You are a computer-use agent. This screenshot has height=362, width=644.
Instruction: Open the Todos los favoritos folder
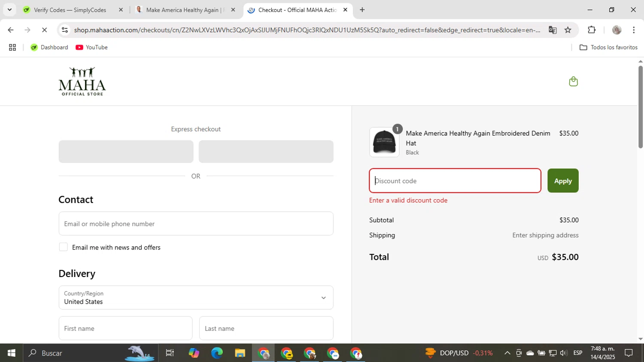(608, 47)
